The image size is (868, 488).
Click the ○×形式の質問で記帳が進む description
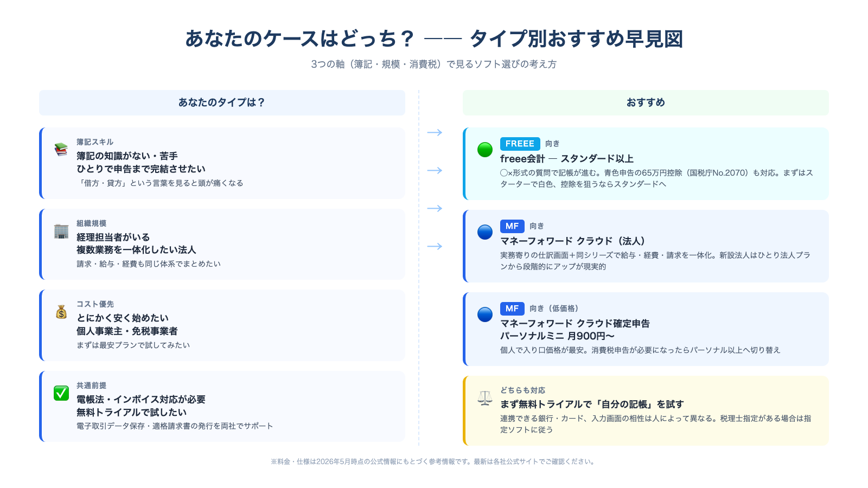coord(656,178)
